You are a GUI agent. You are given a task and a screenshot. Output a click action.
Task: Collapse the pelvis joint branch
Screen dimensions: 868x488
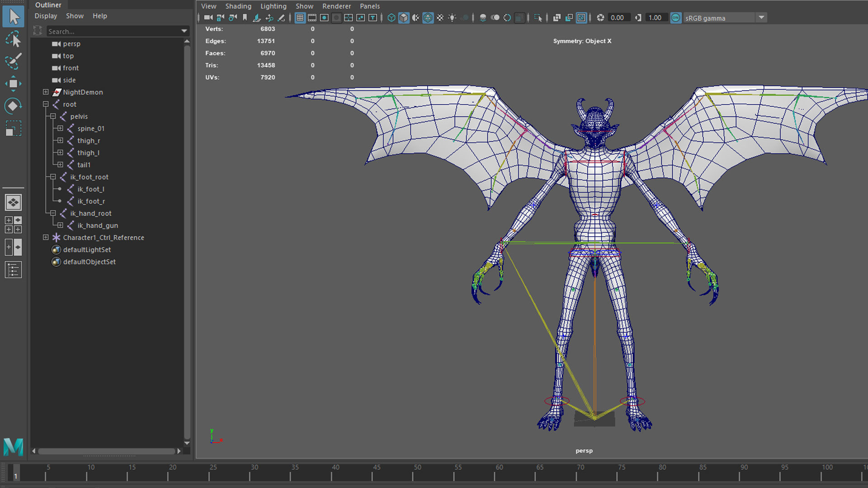(x=53, y=116)
